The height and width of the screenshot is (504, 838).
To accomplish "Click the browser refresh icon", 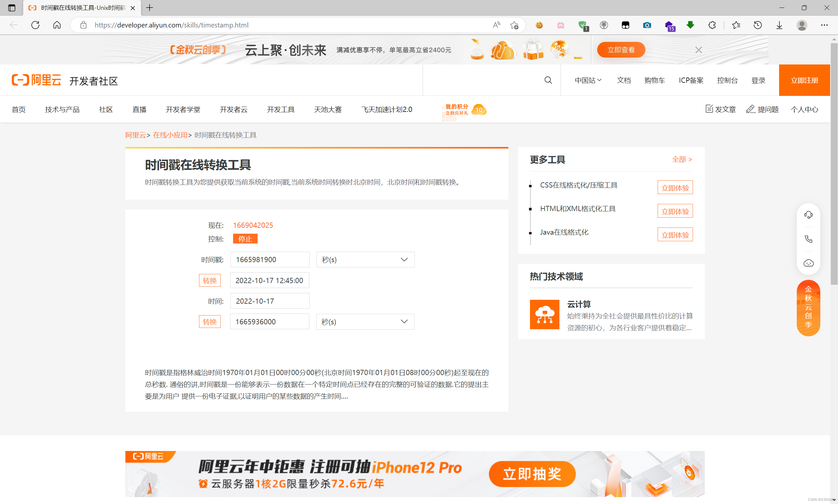I will [35, 25].
